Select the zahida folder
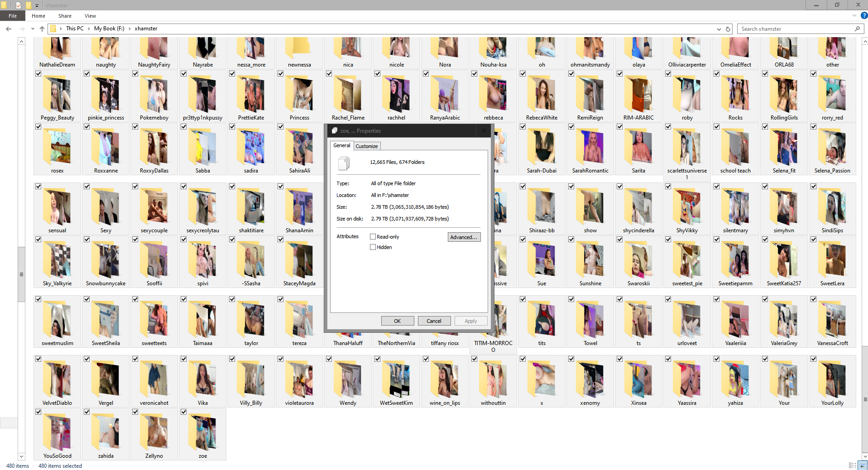This screenshot has width=868, height=470. (x=106, y=434)
